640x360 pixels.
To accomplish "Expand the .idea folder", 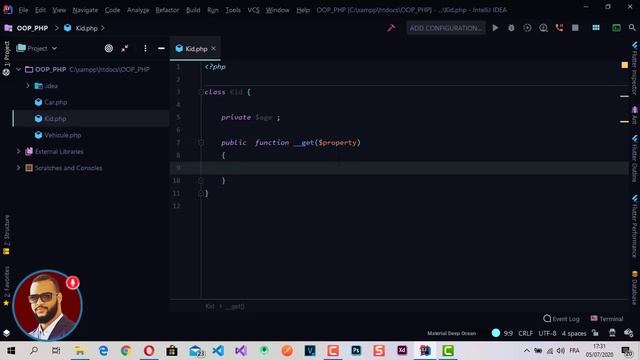I will [x=28, y=86].
